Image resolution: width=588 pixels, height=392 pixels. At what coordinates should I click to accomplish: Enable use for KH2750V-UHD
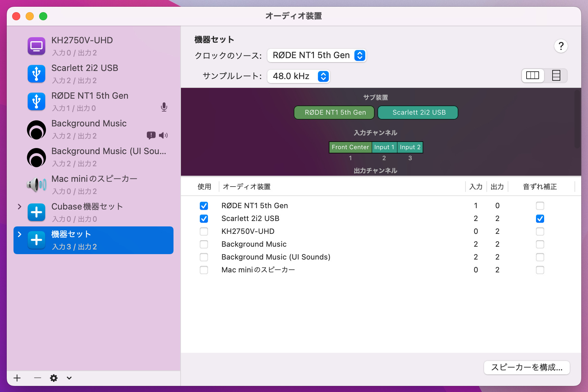204,231
